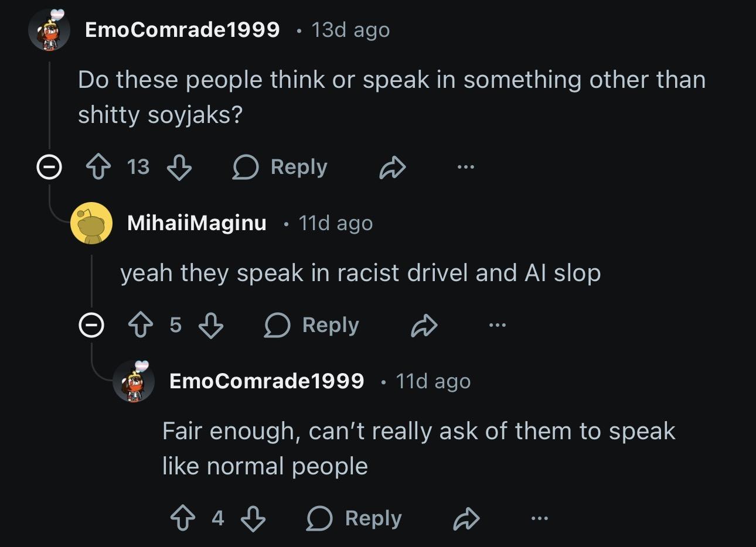The image size is (756, 547).
Task: Upvote the soyjaks comment with 13 votes
Action: pyautogui.click(x=98, y=167)
